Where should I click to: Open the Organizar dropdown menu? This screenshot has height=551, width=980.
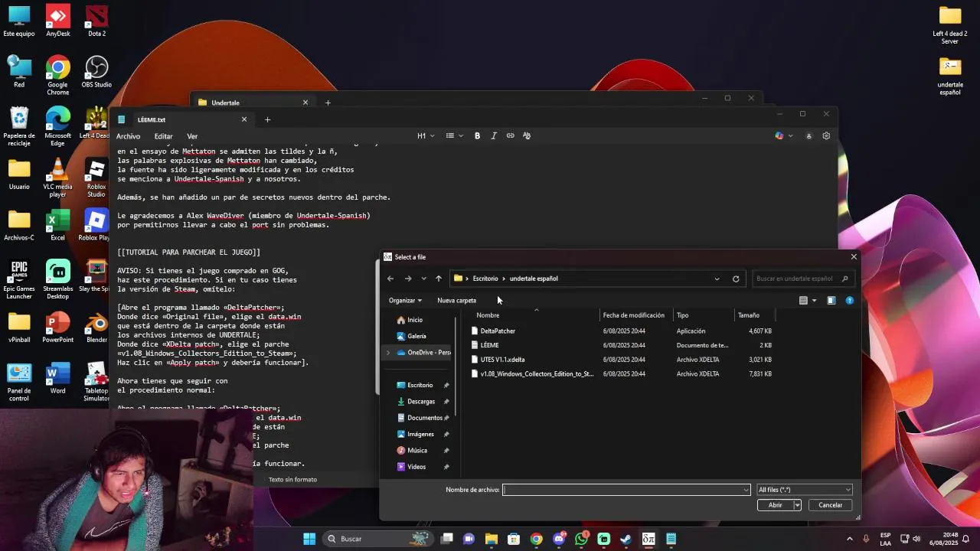click(x=405, y=301)
